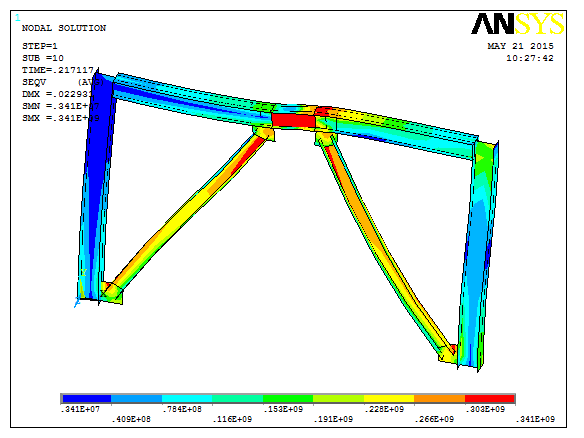The image size is (584, 438).
Task: Click the NODAL SOLUTION title text
Action: (64, 28)
